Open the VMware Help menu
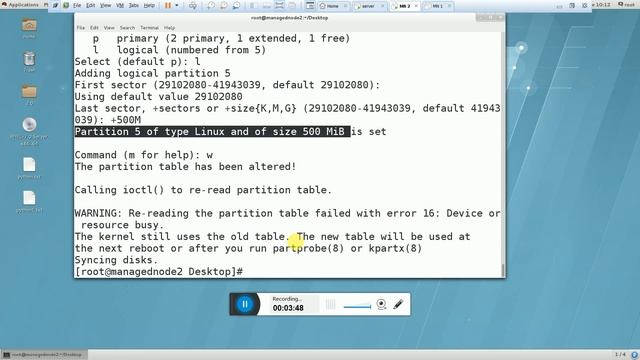This screenshot has height=360, width=640. 149,5
